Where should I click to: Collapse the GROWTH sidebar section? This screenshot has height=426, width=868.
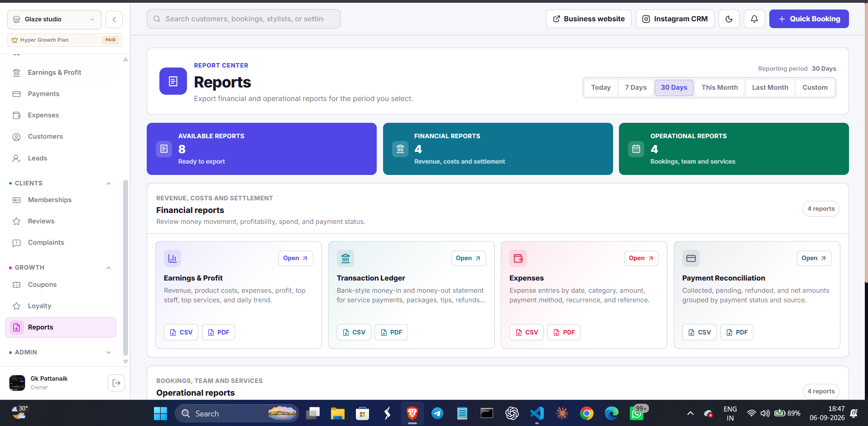pyautogui.click(x=109, y=268)
